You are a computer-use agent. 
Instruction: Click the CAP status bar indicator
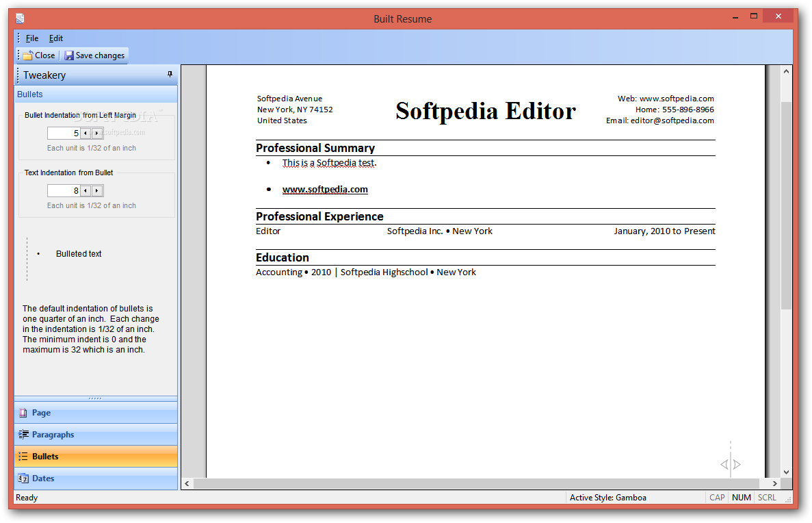717,498
